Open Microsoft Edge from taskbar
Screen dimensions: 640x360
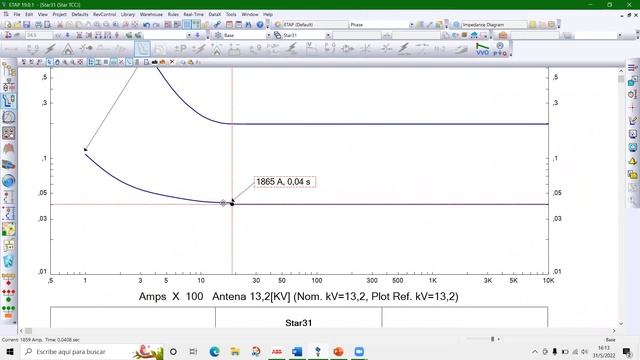click(214, 351)
